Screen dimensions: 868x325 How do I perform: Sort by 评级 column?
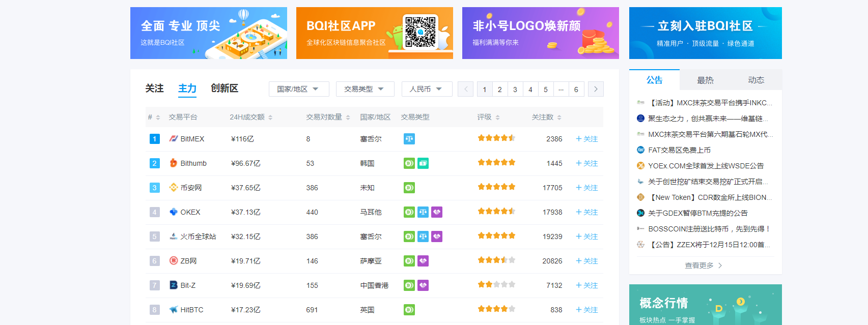(x=497, y=117)
